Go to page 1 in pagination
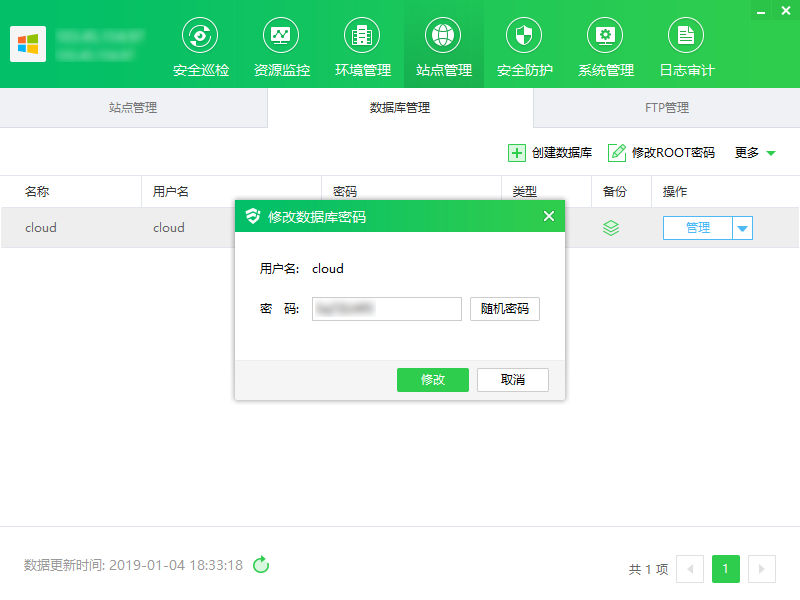 (x=726, y=568)
